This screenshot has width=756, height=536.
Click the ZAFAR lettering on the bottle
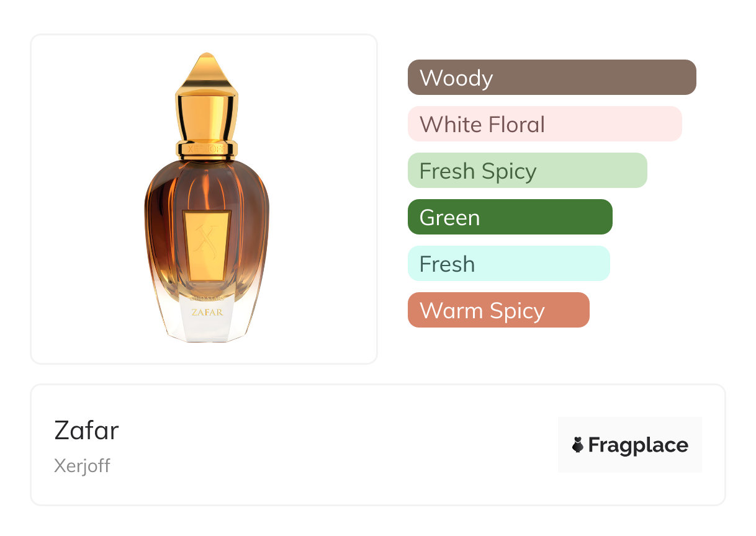(x=207, y=312)
